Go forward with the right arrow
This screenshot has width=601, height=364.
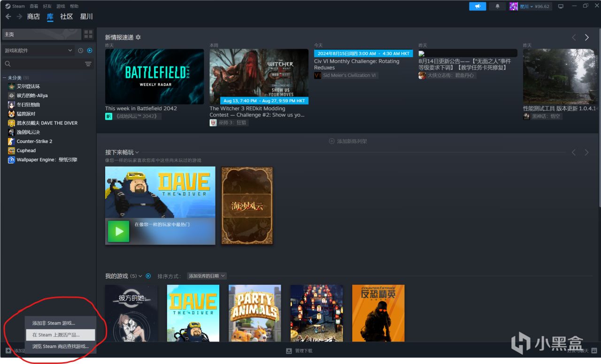[19, 16]
